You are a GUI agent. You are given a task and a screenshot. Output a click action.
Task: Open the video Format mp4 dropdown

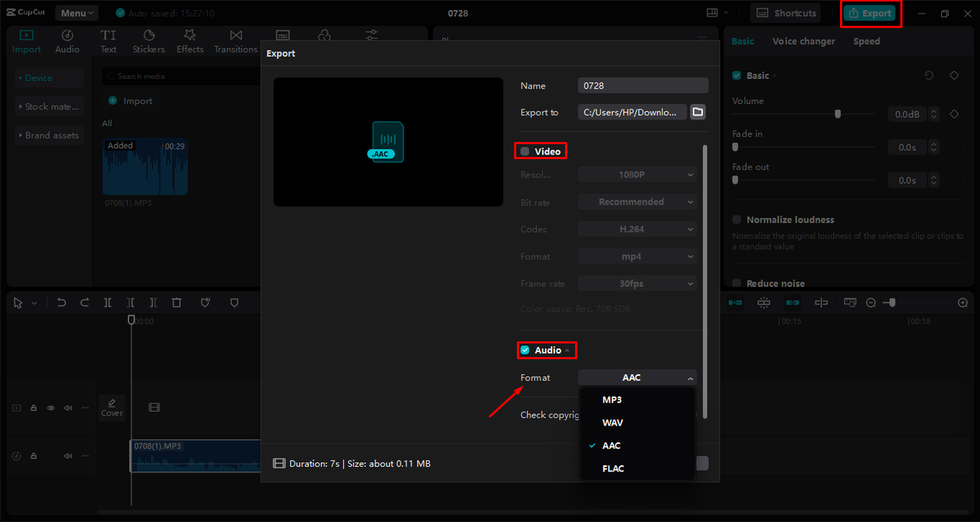click(638, 256)
